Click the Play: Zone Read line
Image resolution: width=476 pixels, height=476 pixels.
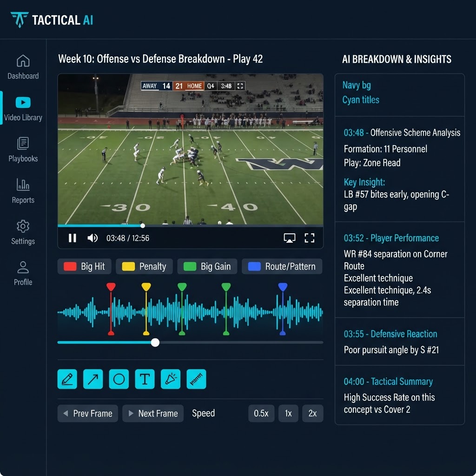[x=372, y=163]
